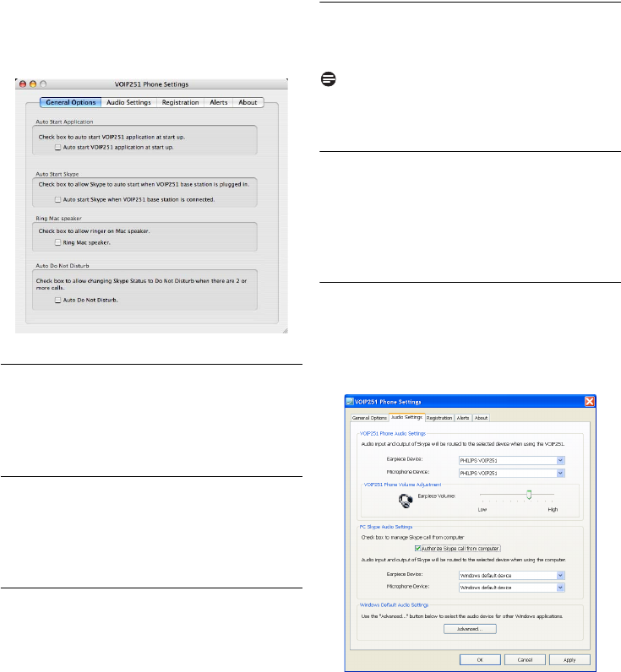Open Registration tab in Mac window
This screenshot has width=621, height=672.
click(x=180, y=102)
